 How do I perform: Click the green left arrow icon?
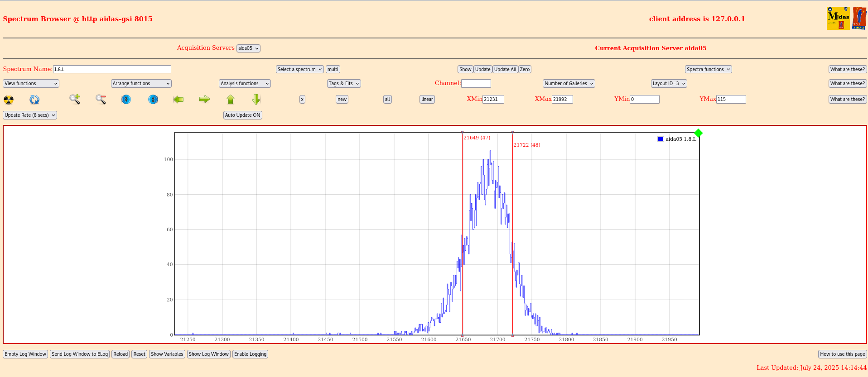(178, 99)
